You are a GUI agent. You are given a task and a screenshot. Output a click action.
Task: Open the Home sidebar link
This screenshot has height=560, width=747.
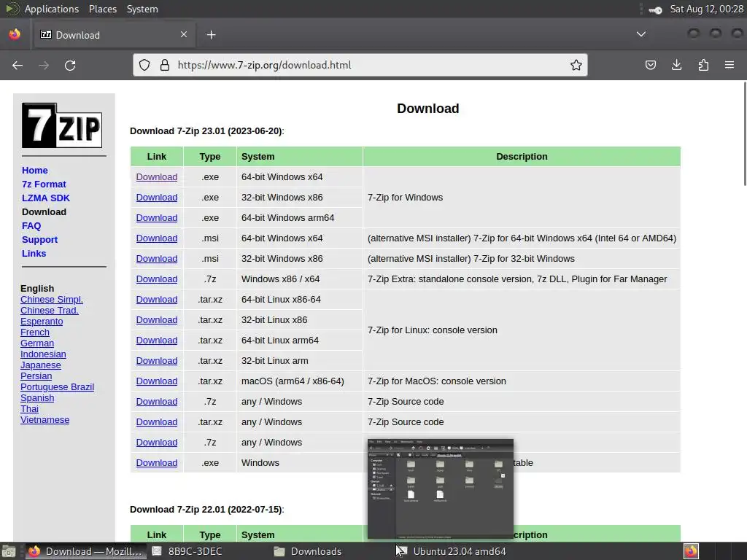[35, 171]
